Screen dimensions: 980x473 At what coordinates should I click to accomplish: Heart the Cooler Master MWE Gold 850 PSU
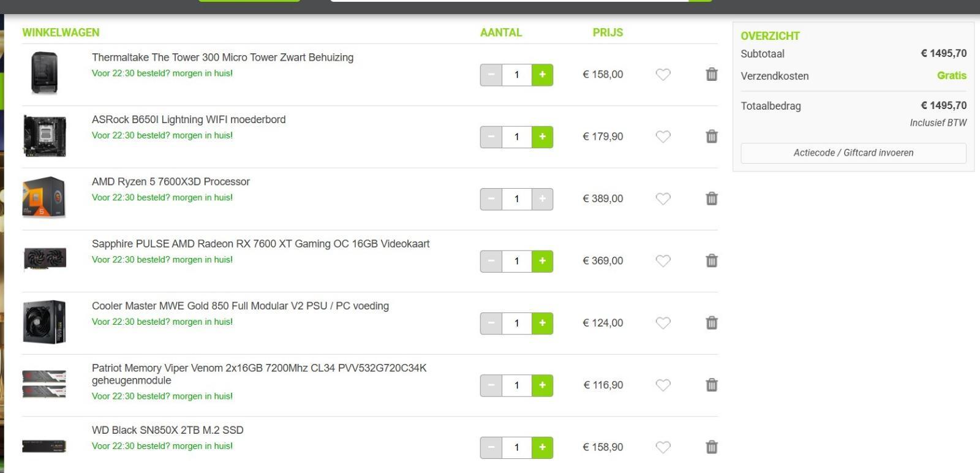pos(663,323)
